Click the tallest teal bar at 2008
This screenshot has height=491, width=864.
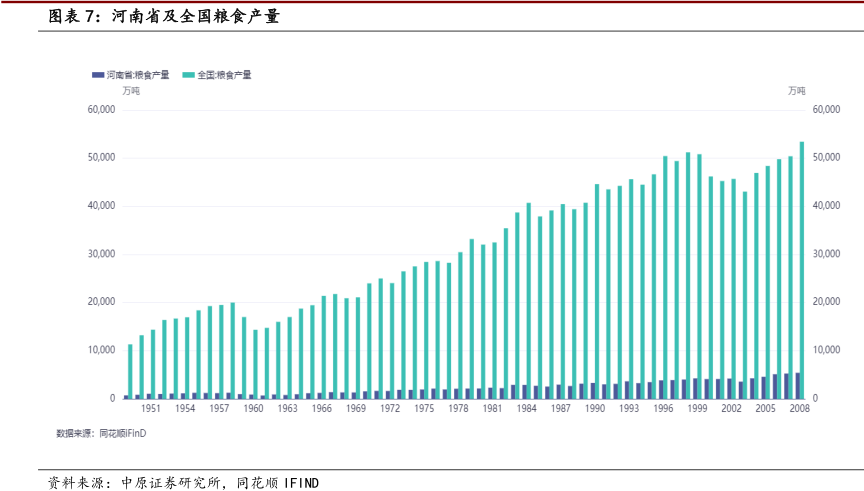[801, 270]
